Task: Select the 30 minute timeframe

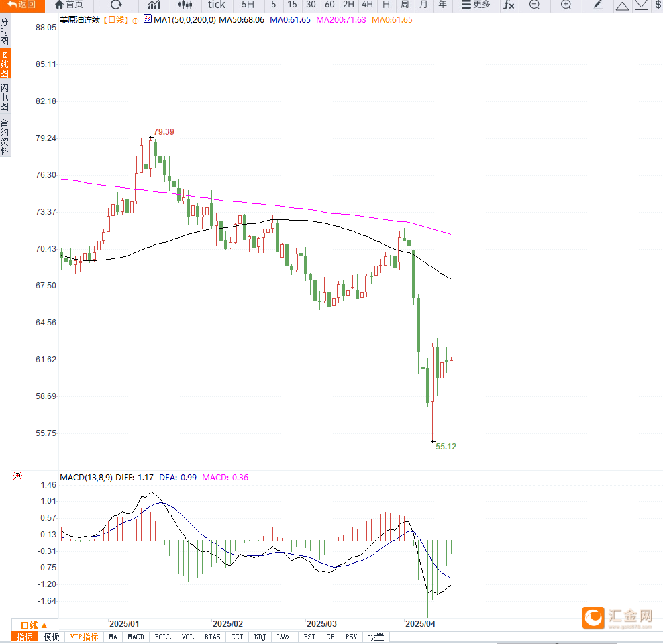Action: click(311, 5)
